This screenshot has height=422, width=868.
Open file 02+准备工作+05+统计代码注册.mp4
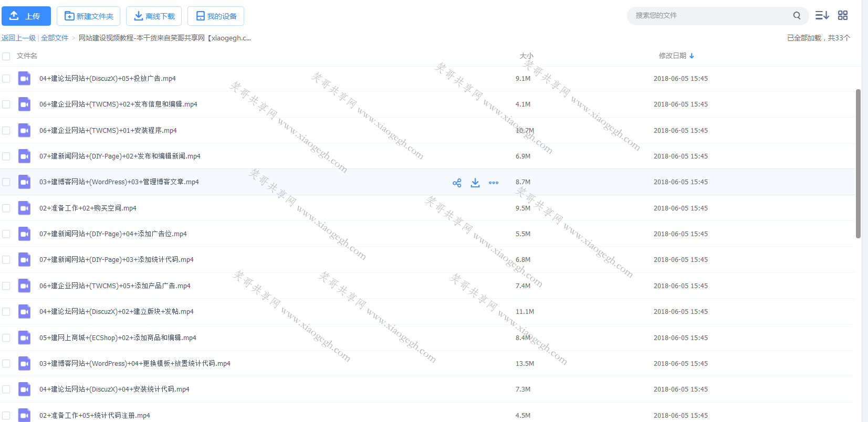95,416
